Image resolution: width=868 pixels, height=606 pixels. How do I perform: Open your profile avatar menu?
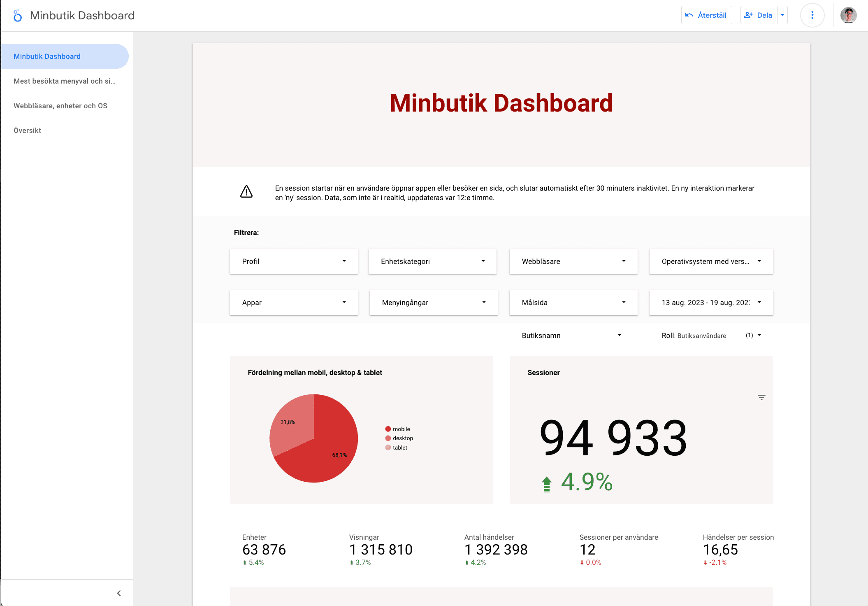pyautogui.click(x=848, y=15)
